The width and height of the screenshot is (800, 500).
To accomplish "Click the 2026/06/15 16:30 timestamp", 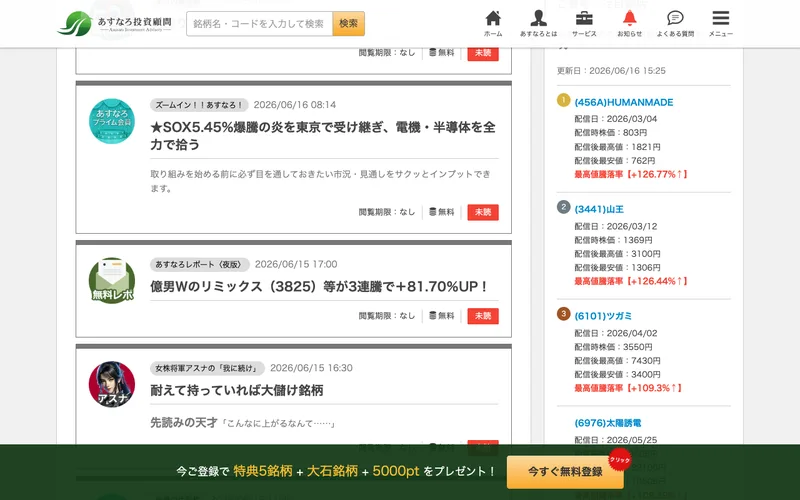I will click(x=311, y=368).
